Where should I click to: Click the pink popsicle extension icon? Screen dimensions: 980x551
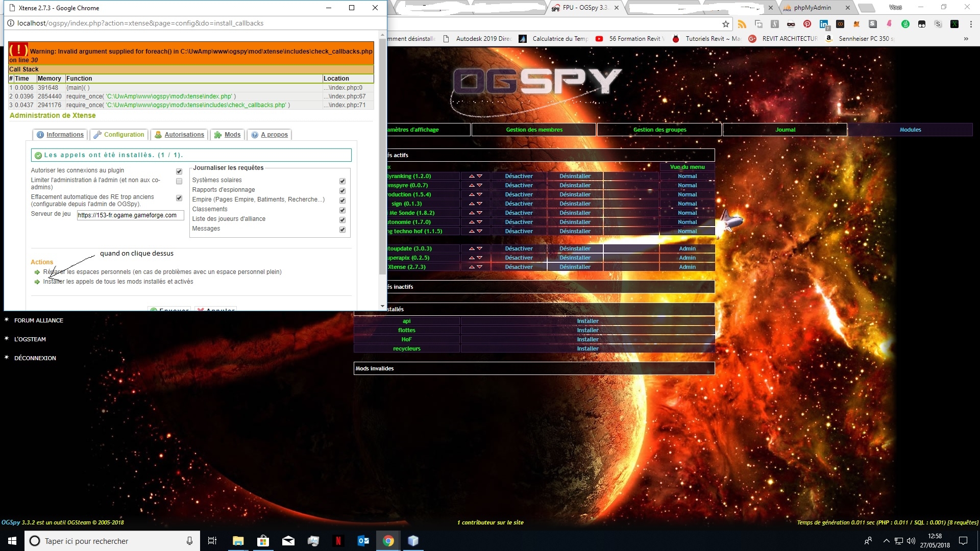pos(889,24)
